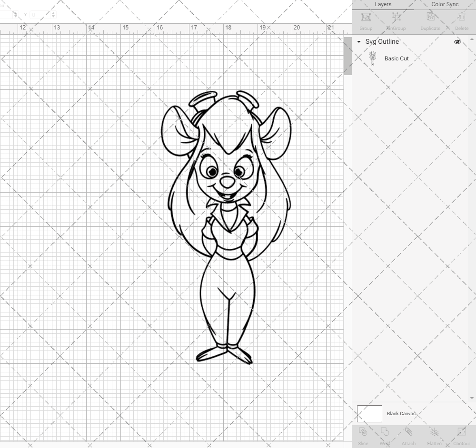Click the UnGroup icon
The width and height of the screenshot is (476, 448).
(x=397, y=17)
